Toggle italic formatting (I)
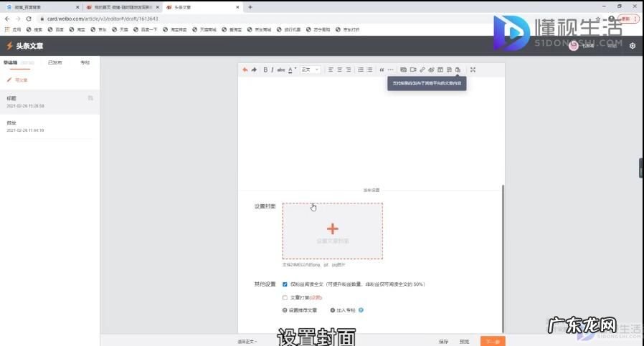Image resolution: width=644 pixels, height=346 pixels. tap(273, 69)
